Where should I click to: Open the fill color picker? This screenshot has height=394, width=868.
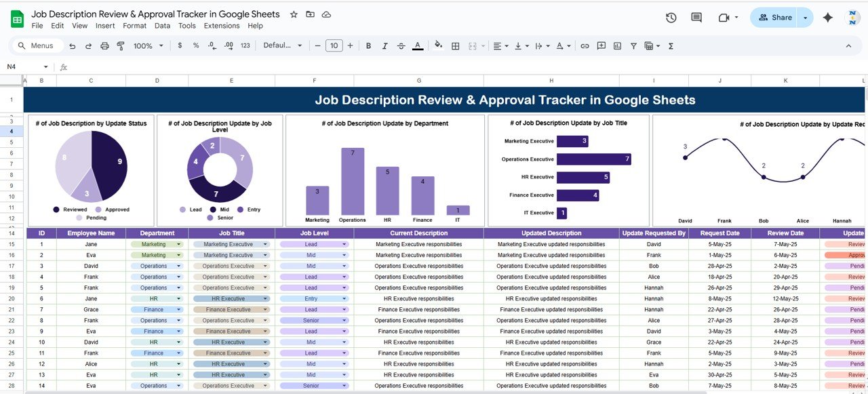438,46
